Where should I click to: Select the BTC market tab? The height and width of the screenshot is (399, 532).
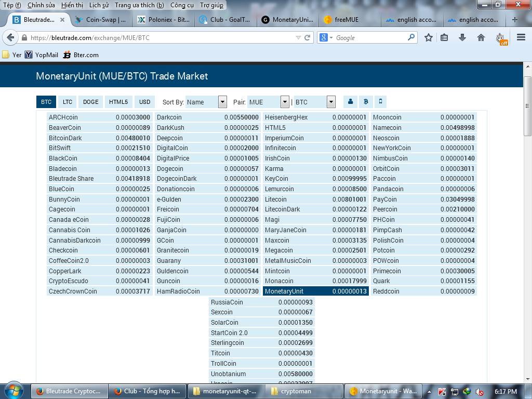click(x=46, y=102)
